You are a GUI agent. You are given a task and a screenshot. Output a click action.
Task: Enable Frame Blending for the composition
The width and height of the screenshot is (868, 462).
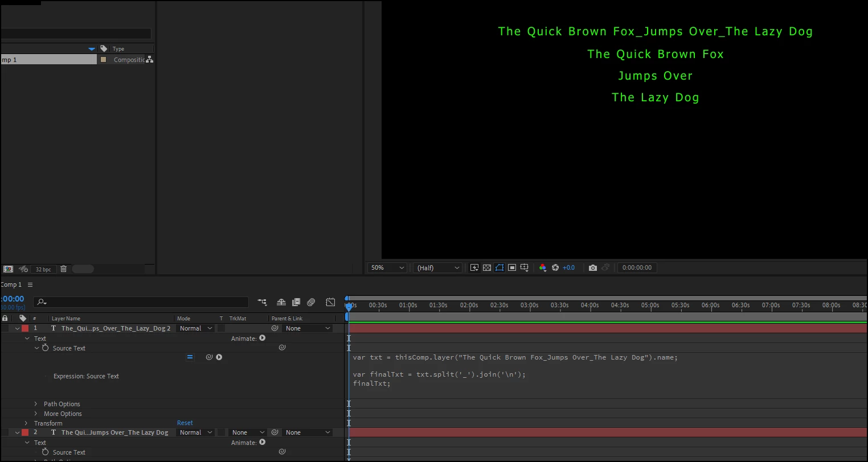pos(296,302)
